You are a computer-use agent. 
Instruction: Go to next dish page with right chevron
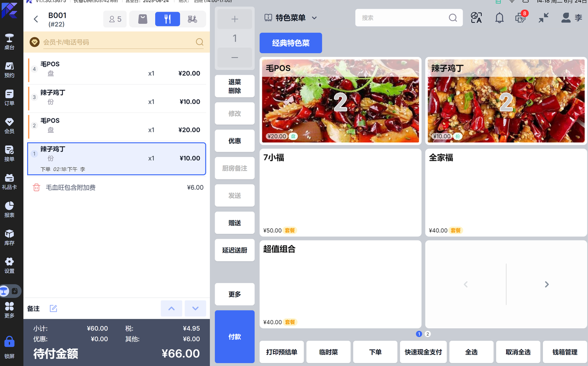547,284
